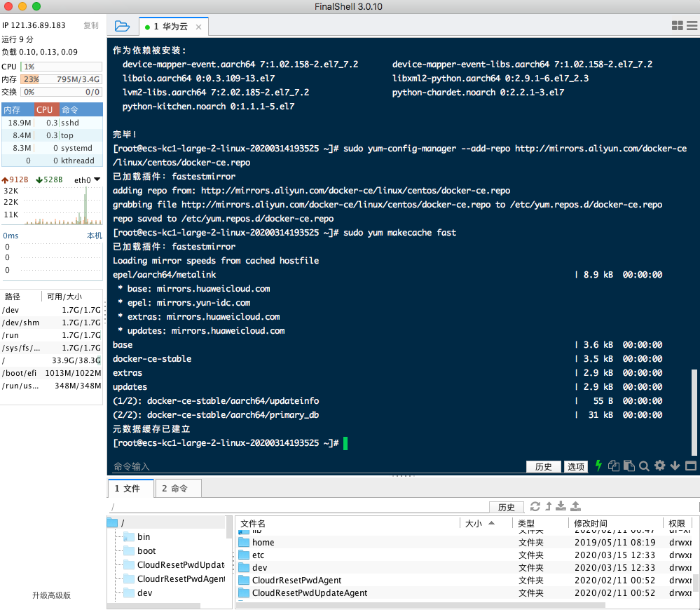700x610 pixels.
Task: Click the terminal copy icon
Action: pyautogui.click(x=614, y=466)
